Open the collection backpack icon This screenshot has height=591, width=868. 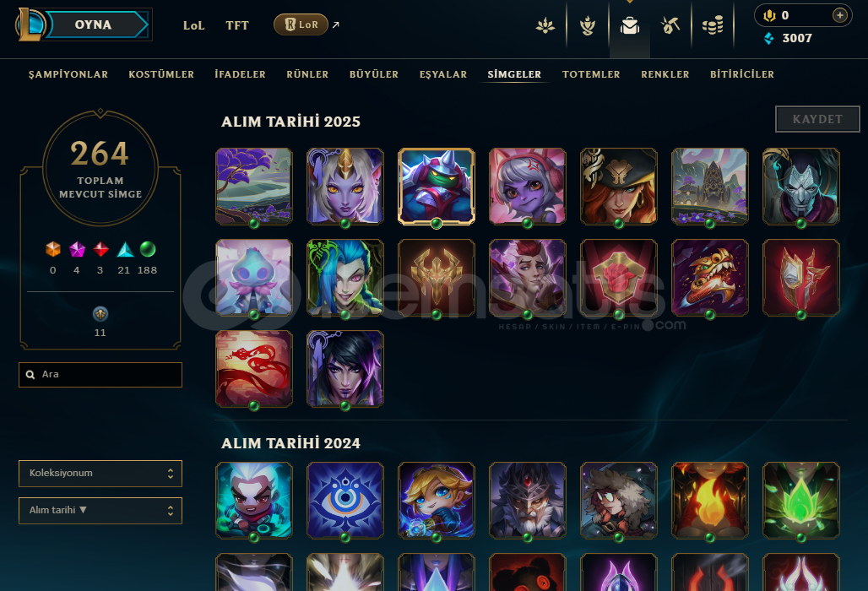coord(629,25)
